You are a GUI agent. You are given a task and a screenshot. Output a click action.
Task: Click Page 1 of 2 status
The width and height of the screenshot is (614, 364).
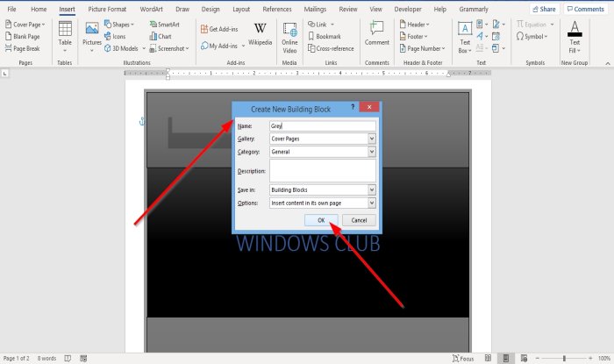point(16,358)
